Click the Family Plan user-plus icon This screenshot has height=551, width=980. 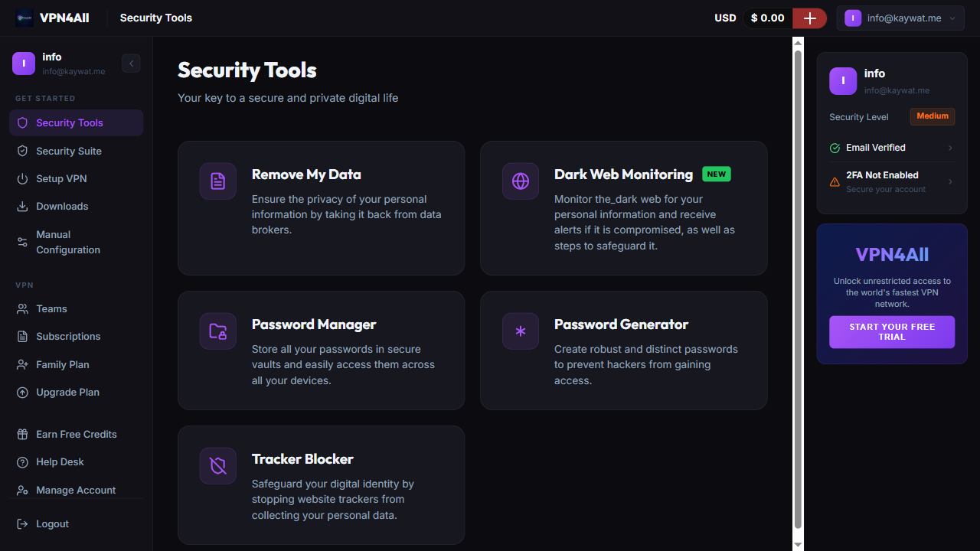(x=22, y=364)
